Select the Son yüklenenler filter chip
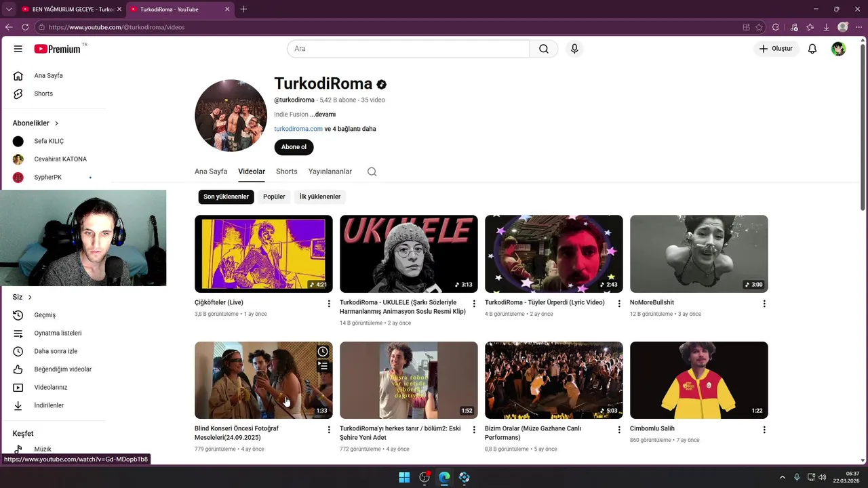Image resolution: width=868 pixels, height=488 pixels. pos(226,197)
